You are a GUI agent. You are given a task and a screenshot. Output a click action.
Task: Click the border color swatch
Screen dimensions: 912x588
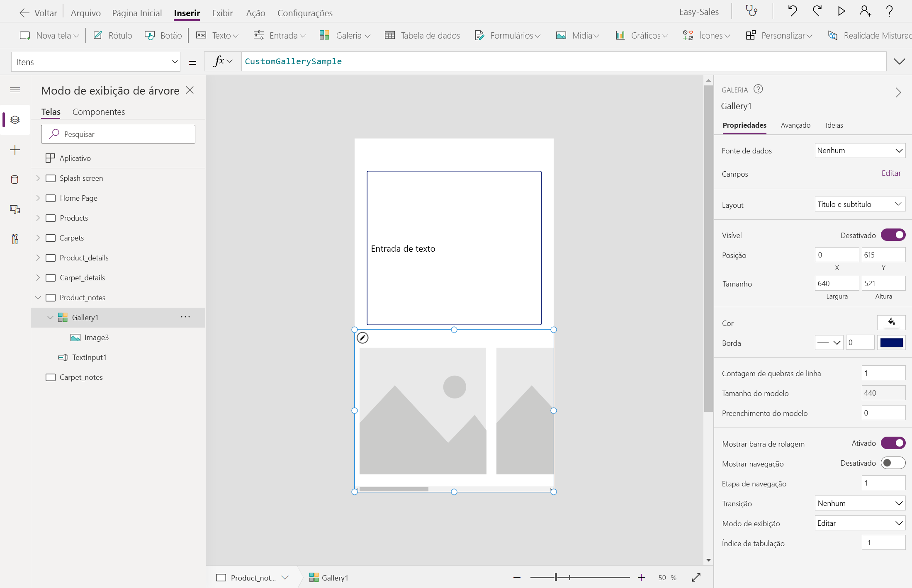click(x=891, y=343)
